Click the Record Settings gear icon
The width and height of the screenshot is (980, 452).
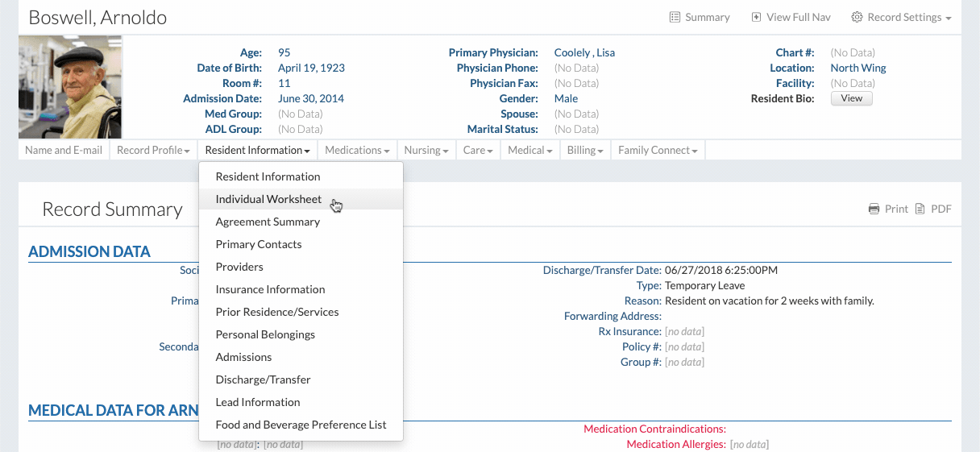857,17
